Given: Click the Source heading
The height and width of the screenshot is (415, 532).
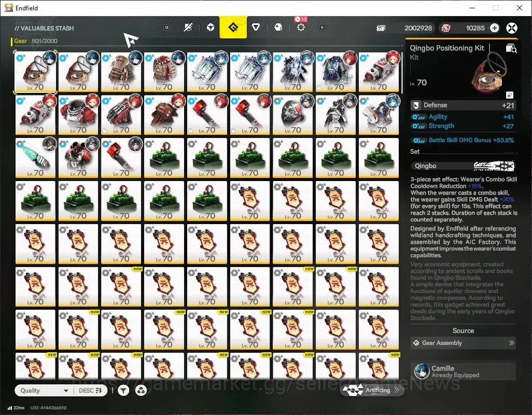Looking at the screenshot, I should coord(463,330).
